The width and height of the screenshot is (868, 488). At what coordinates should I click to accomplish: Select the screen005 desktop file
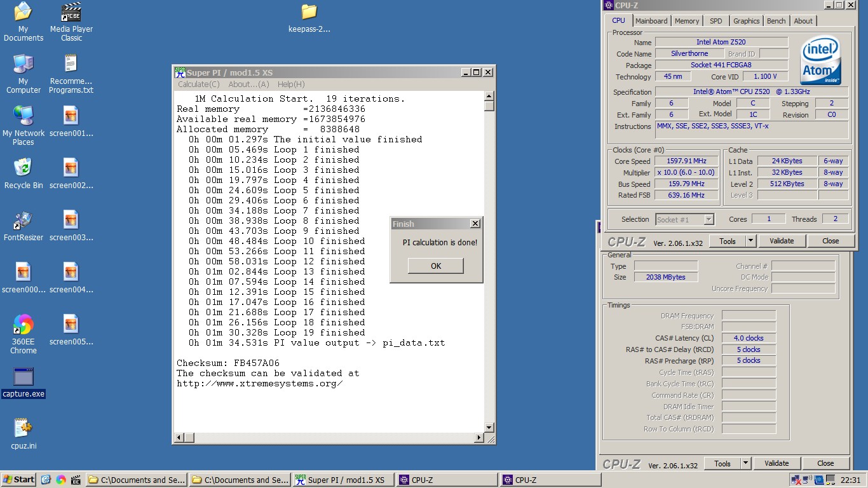71,330
